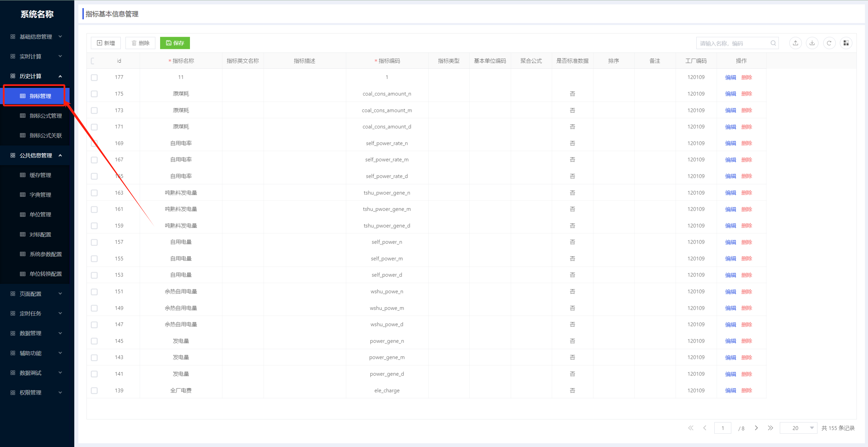This screenshot has width=868, height=447.
Task: Click the 新增 button
Action: [x=106, y=43]
